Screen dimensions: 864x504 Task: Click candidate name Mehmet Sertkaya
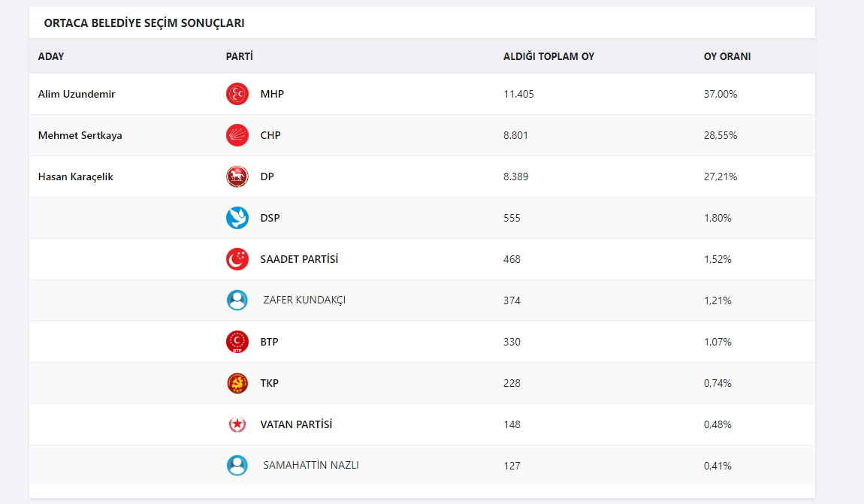80,135
